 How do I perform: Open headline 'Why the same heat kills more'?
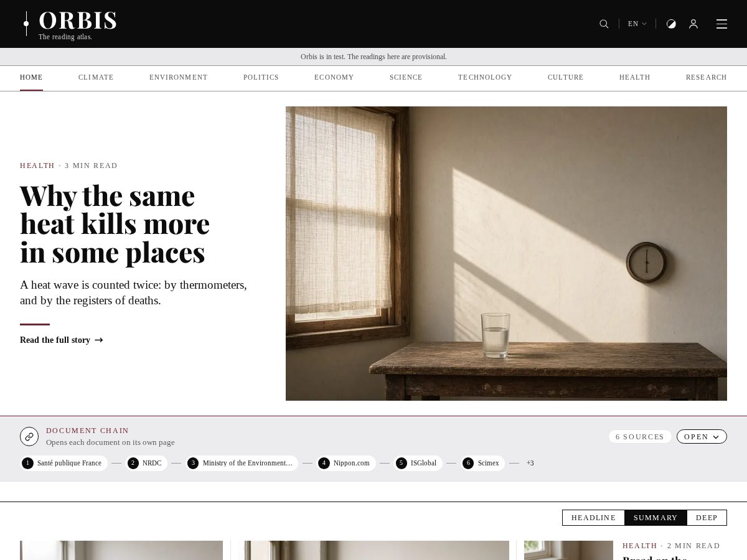pos(115,224)
